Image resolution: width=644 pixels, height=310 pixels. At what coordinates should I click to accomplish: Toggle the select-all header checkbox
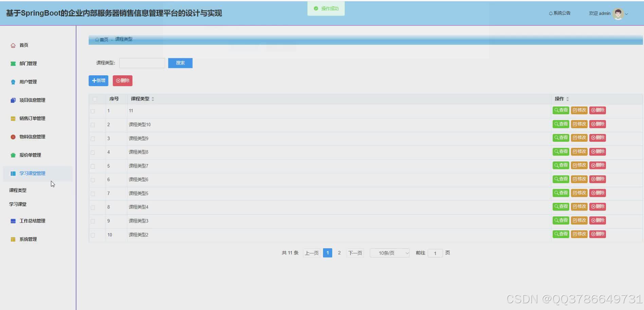click(x=95, y=99)
